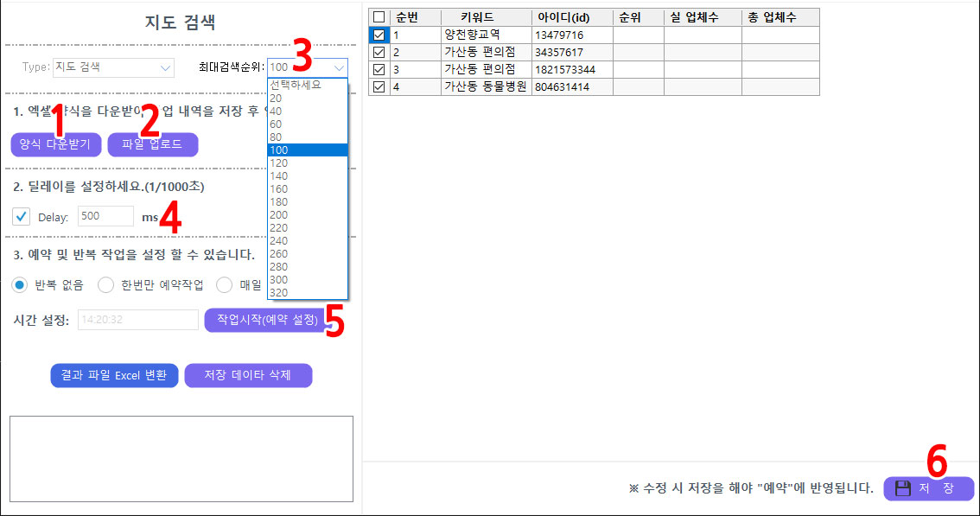Check the select-all checkbox in table header

point(379,17)
